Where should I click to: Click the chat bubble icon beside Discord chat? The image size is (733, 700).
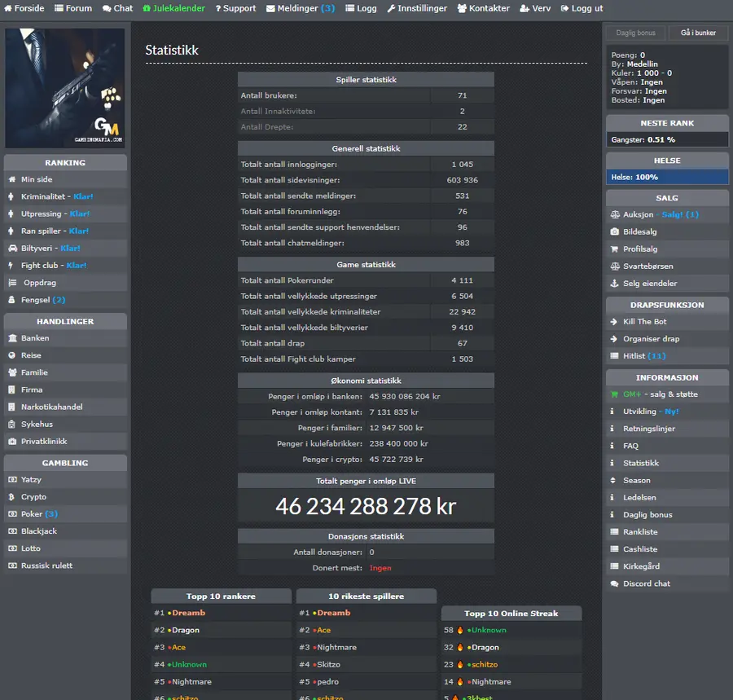pos(614,583)
